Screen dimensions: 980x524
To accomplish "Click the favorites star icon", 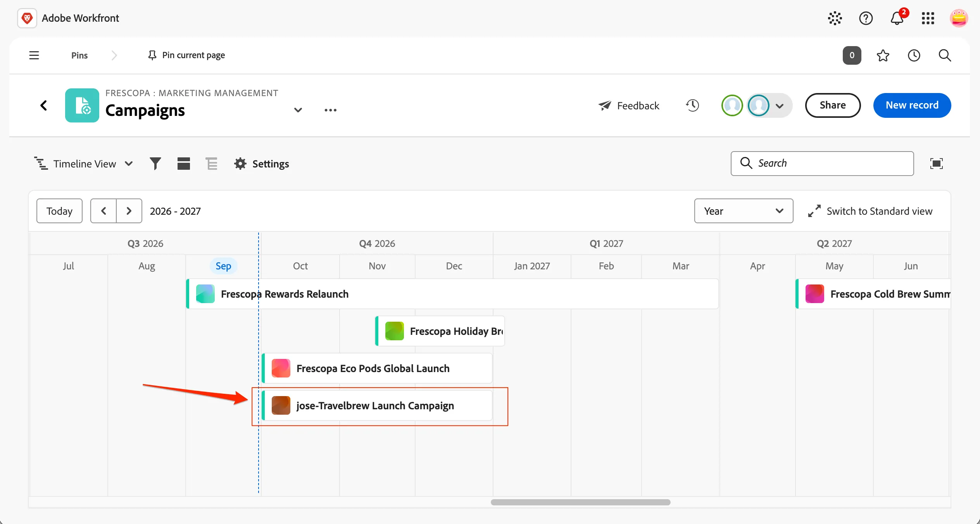I will (x=883, y=55).
